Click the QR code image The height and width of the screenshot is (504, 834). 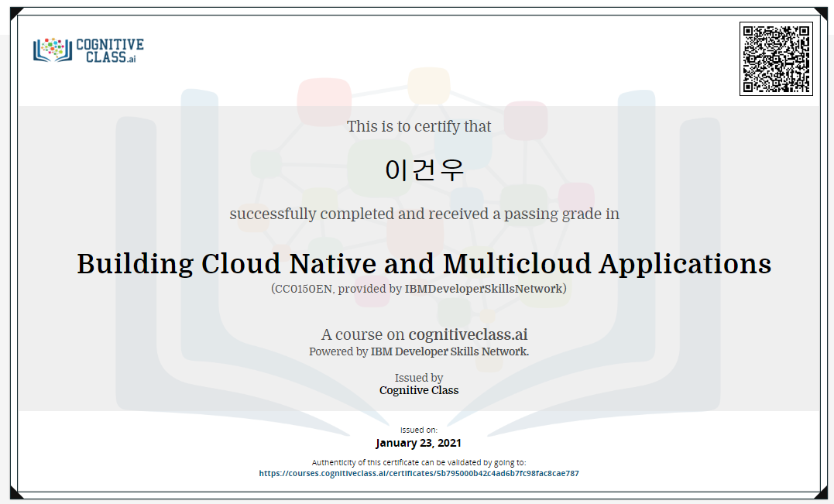click(776, 59)
